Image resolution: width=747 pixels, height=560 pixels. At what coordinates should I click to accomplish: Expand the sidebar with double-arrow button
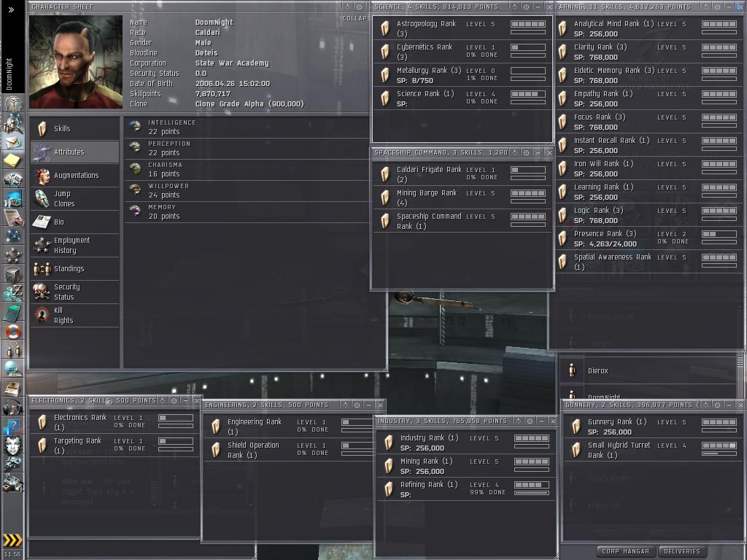tap(12, 9)
